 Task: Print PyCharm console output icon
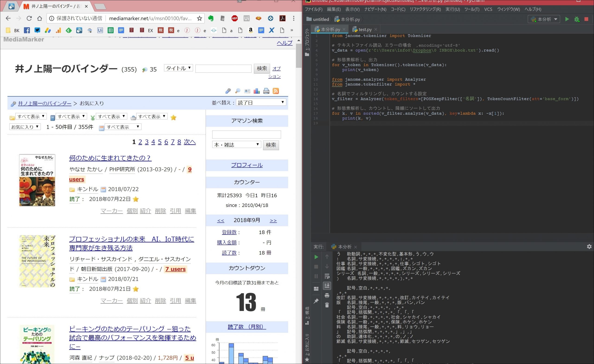point(327,295)
